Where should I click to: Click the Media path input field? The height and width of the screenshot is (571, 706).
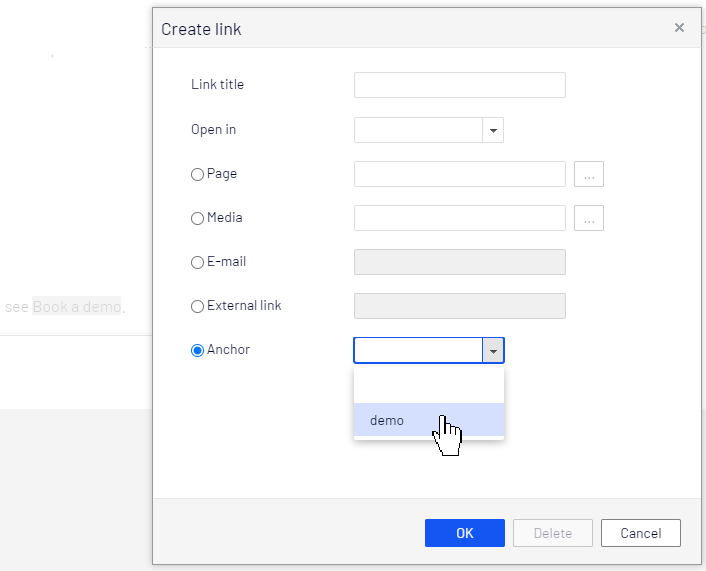(460, 218)
